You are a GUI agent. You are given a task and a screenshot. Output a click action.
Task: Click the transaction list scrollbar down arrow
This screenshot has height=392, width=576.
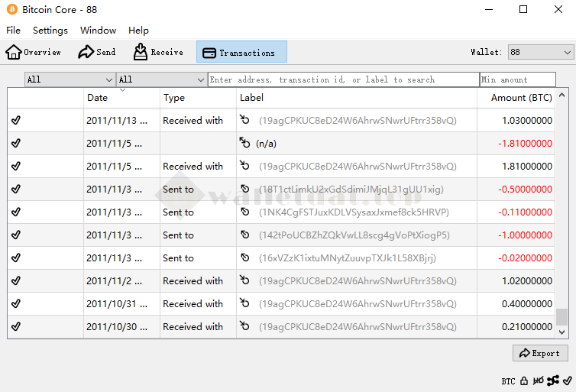[x=562, y=332]
